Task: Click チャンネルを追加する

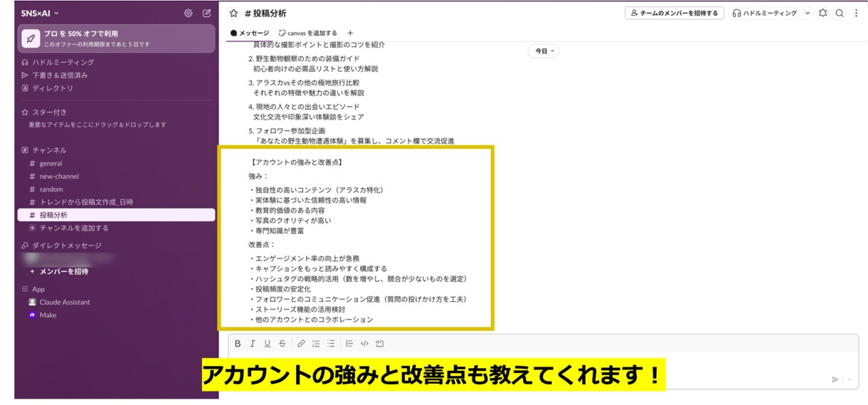Action: [x=68, y=228]
